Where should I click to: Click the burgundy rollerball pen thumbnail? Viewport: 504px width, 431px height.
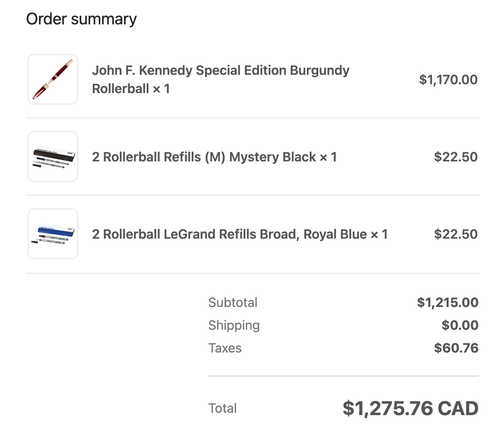(x=53, y=79)
